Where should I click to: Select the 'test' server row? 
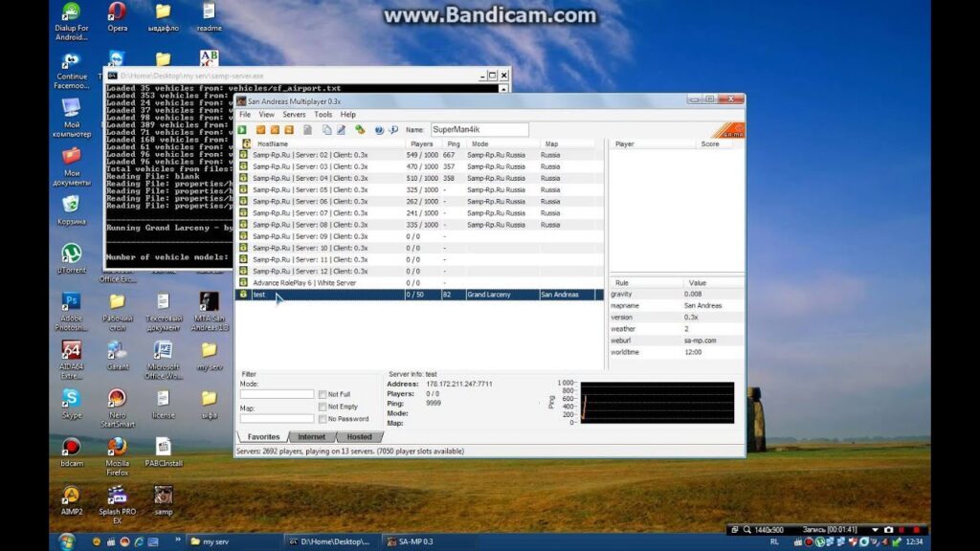click(419, 295)
